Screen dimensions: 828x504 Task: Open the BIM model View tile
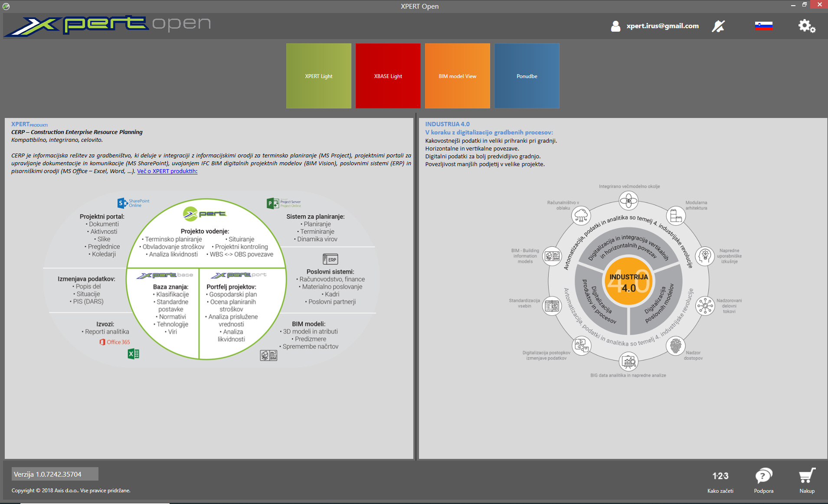(x=458, y=76)
